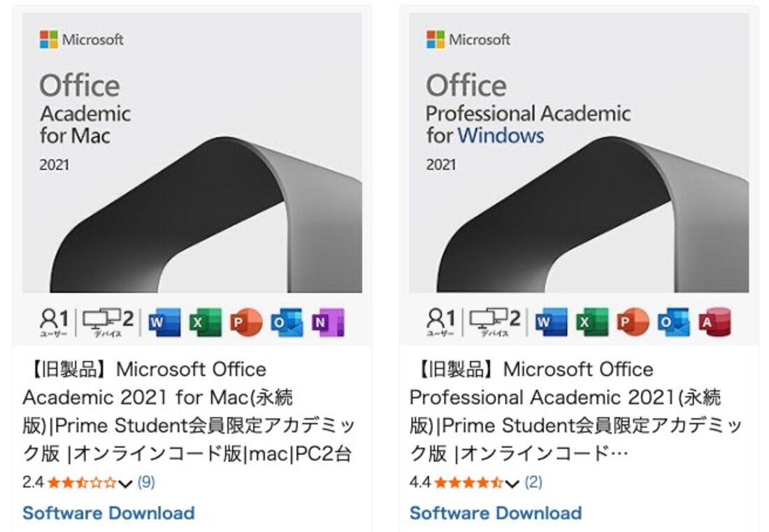The image size is (769, 532).
Task: Click the Word icon on Mac product
Action: point(164,322)
